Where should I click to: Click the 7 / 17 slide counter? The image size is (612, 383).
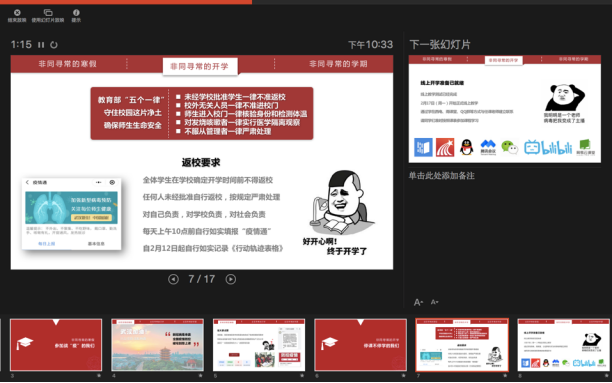coord(202,279)
